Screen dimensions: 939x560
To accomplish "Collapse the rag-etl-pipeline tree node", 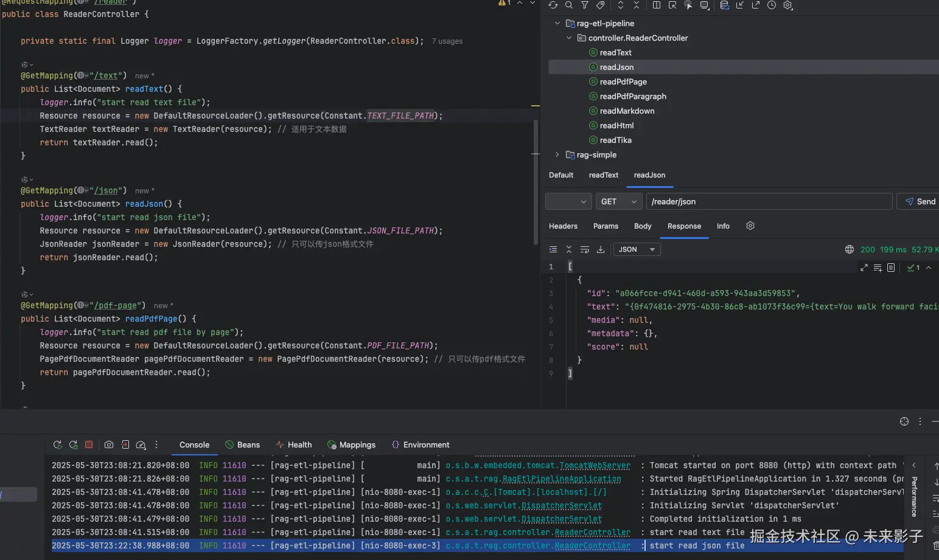I will coord(557,24).
